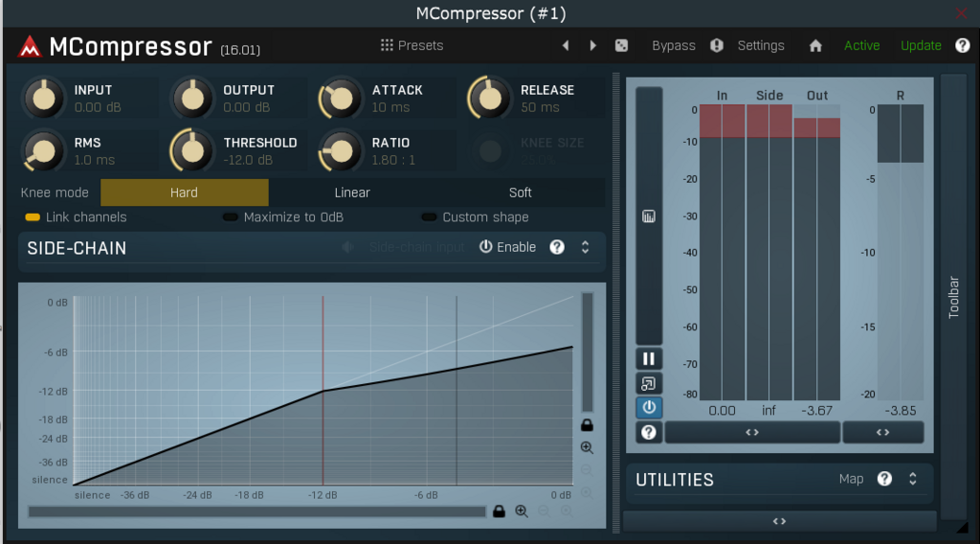Enable Maximize to 0dB option
The height and width of the screenshot is (544, 980).
click(283, 217)
